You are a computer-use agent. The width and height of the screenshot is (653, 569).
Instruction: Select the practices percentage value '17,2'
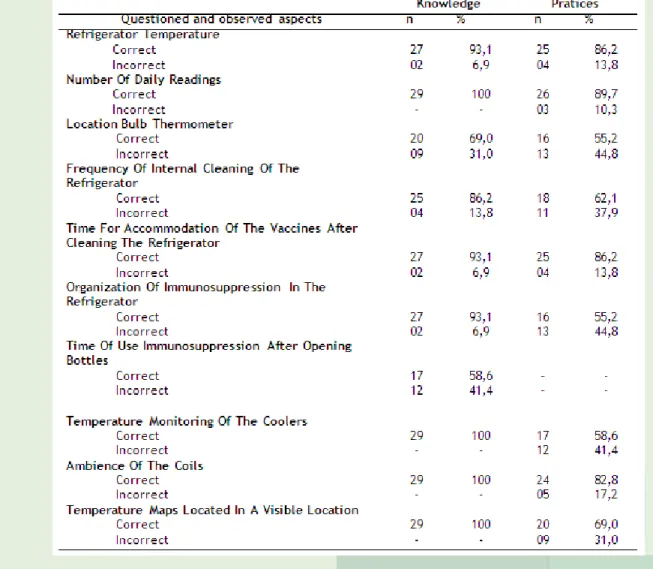coord(606,495)
